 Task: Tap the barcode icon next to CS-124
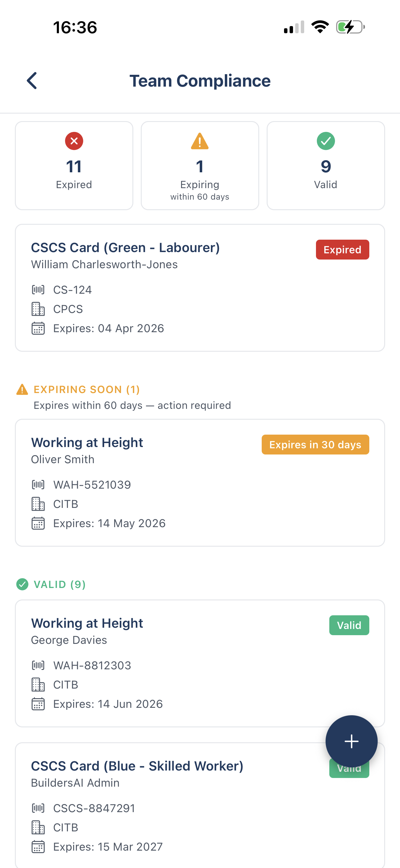tap(38, 289)
